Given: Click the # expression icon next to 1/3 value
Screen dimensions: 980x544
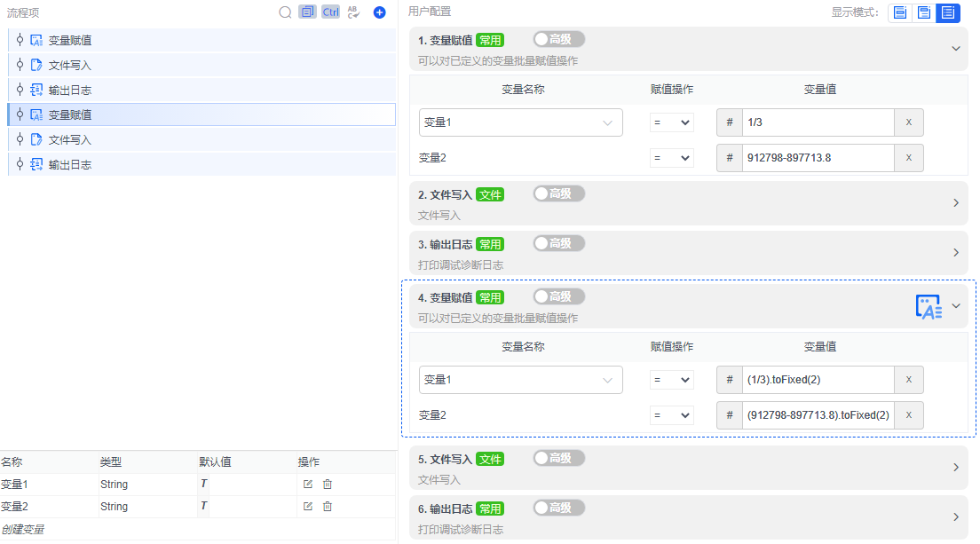Looking at the screenshot, I should pyautogui.click(x=729, y=122).
